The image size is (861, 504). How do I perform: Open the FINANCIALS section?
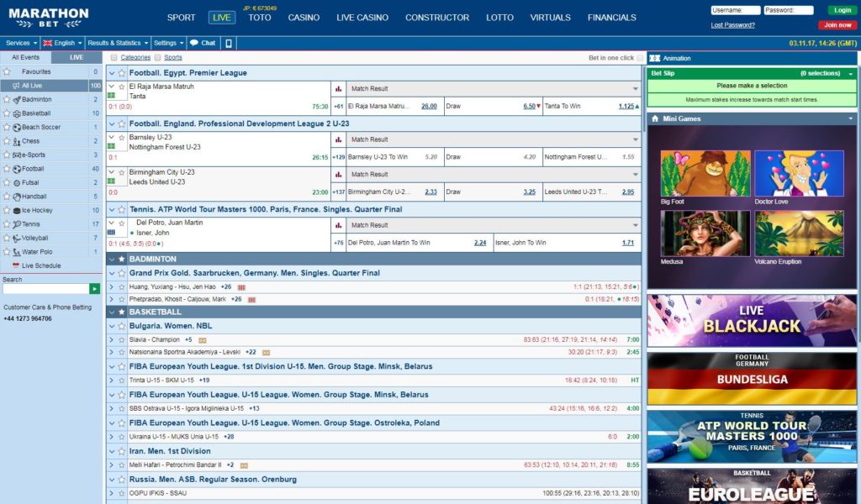tap(612, 18)
